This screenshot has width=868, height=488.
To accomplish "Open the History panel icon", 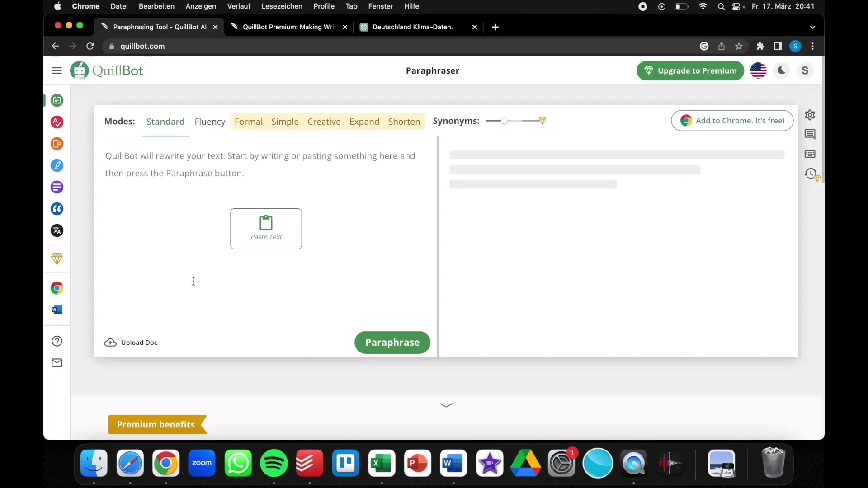I will (810, 174).
